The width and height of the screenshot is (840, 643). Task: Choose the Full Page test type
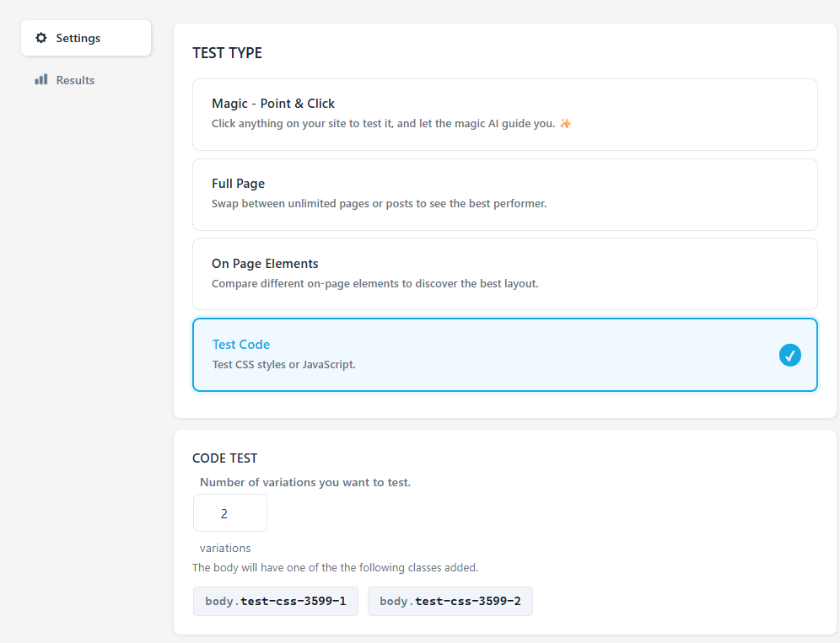(504, 195)
